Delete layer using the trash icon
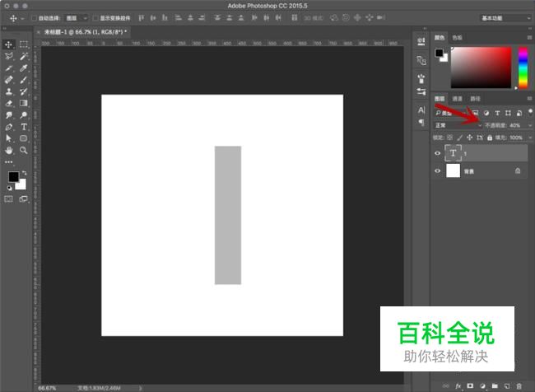535x392 pixels. pos(519,386)
